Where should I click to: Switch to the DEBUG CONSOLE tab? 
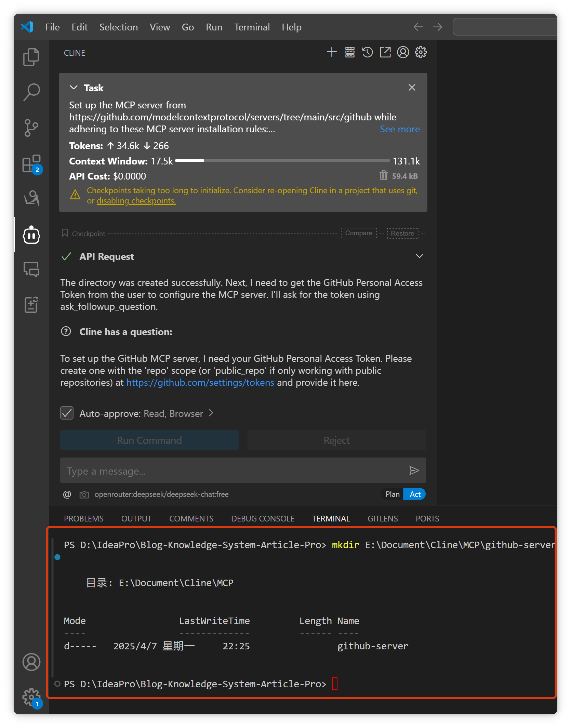pos(262,519)
